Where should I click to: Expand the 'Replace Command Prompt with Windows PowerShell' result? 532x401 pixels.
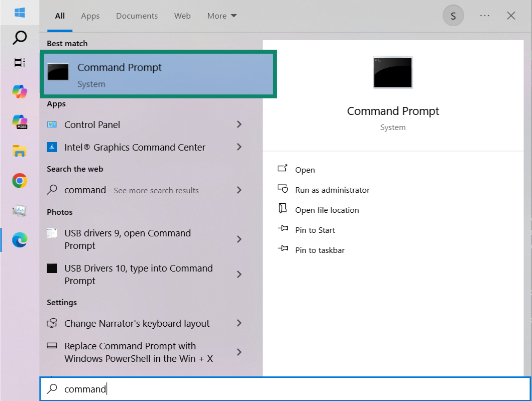point(239,352)
